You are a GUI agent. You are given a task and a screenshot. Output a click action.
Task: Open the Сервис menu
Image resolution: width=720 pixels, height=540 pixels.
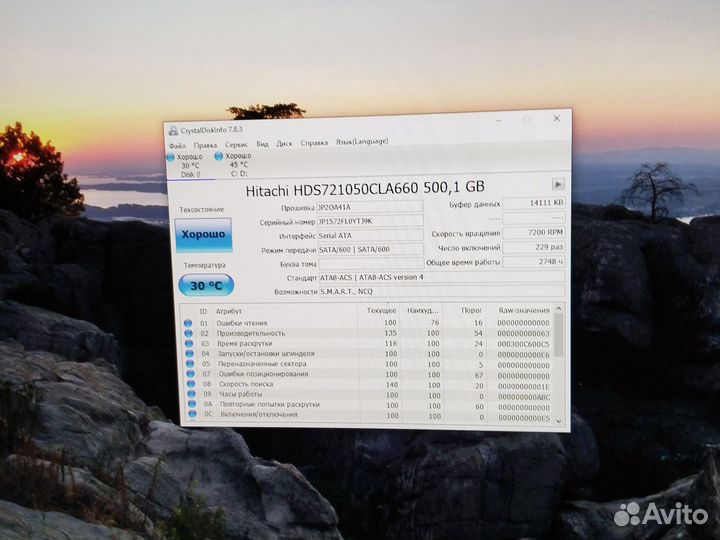[236, 145]
